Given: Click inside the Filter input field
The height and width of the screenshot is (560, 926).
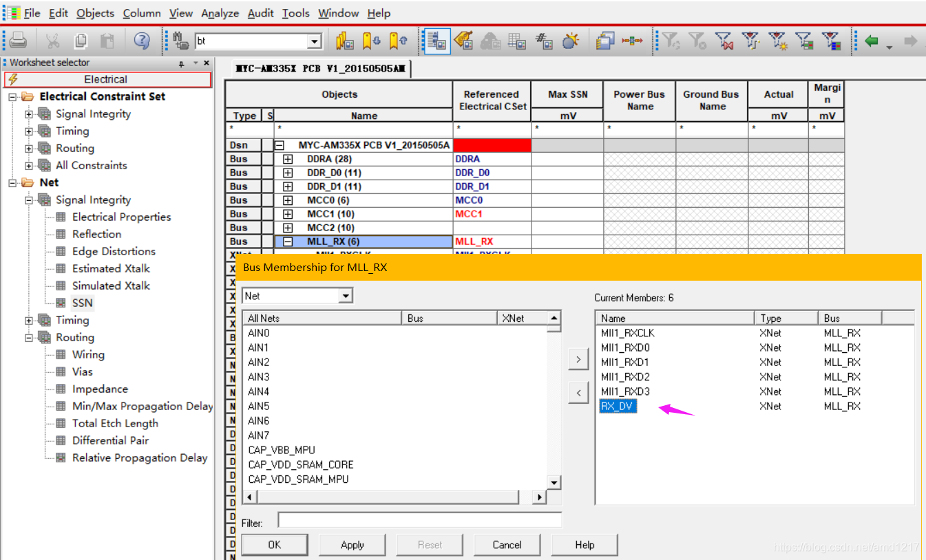Looking at the screenshot, I should (419, 520).
